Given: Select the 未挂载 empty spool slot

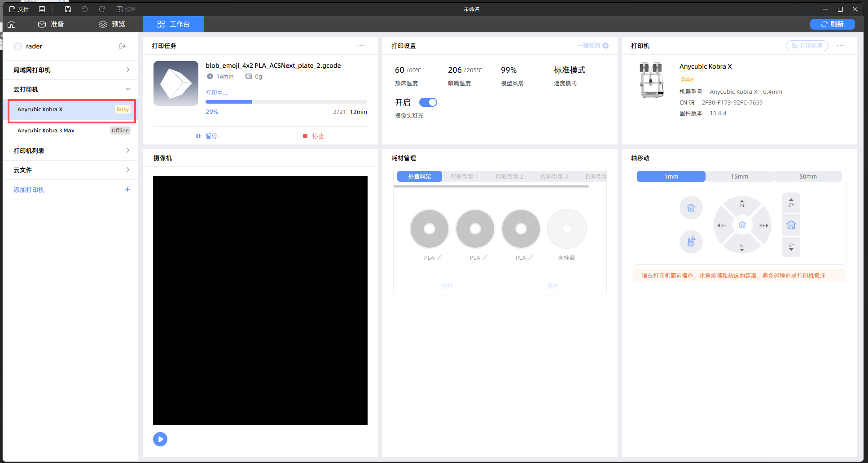Looking at the screenshot, I should (567, 229).
